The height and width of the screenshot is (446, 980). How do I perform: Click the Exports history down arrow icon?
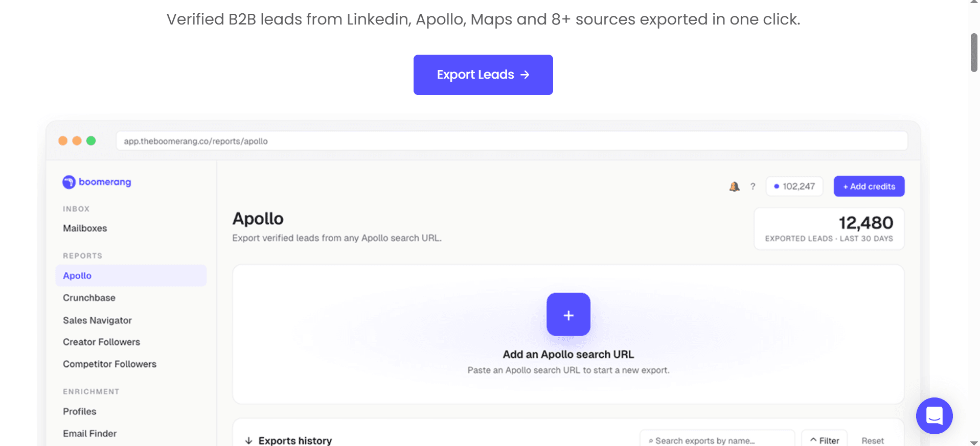(249, 440)
